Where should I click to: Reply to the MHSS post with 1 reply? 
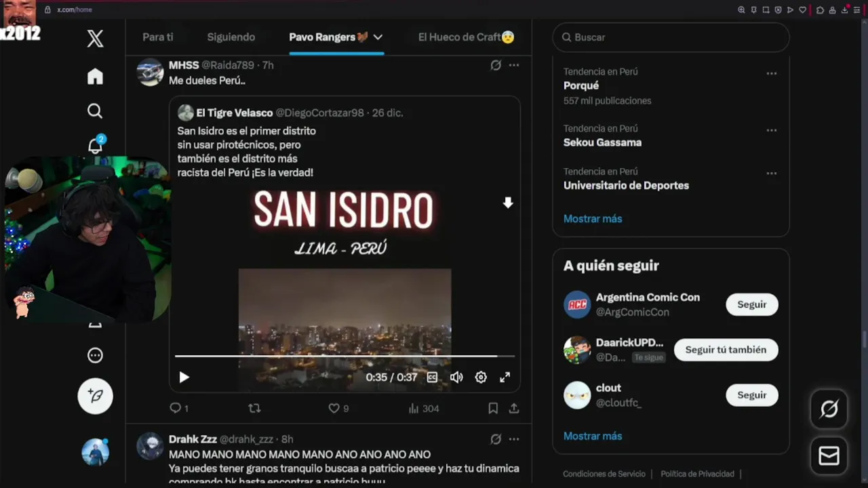(179, 408)
